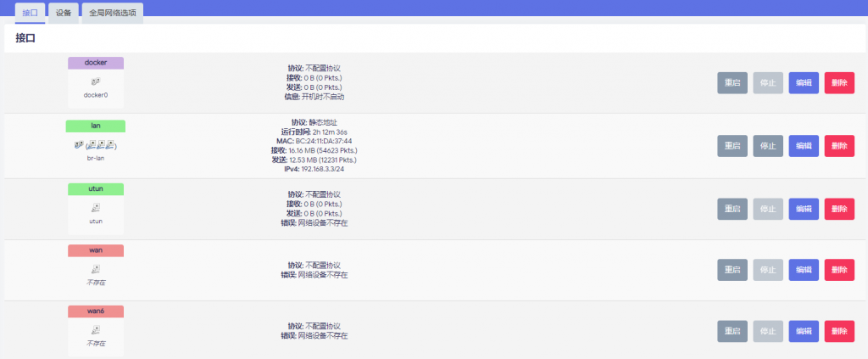Edit the lan interface settings
This screenshot has height=359, width=868.
pyautogui.click(x=804, y=146)
